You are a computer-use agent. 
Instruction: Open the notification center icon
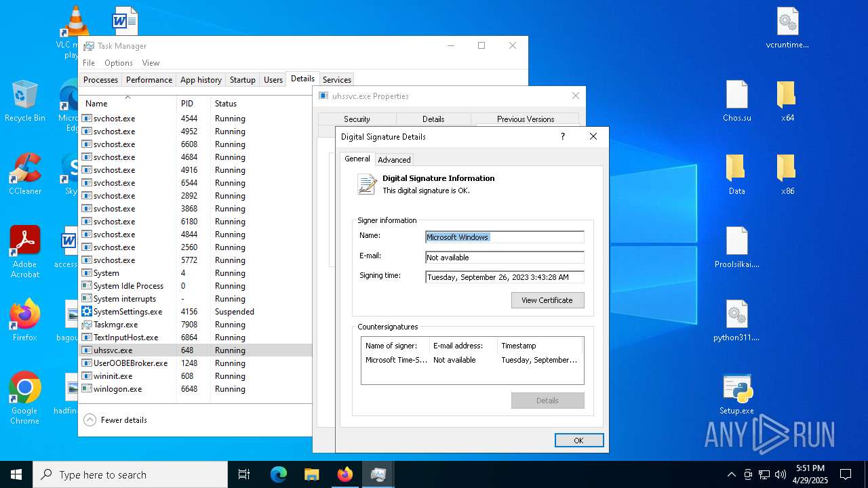point(846,474)
